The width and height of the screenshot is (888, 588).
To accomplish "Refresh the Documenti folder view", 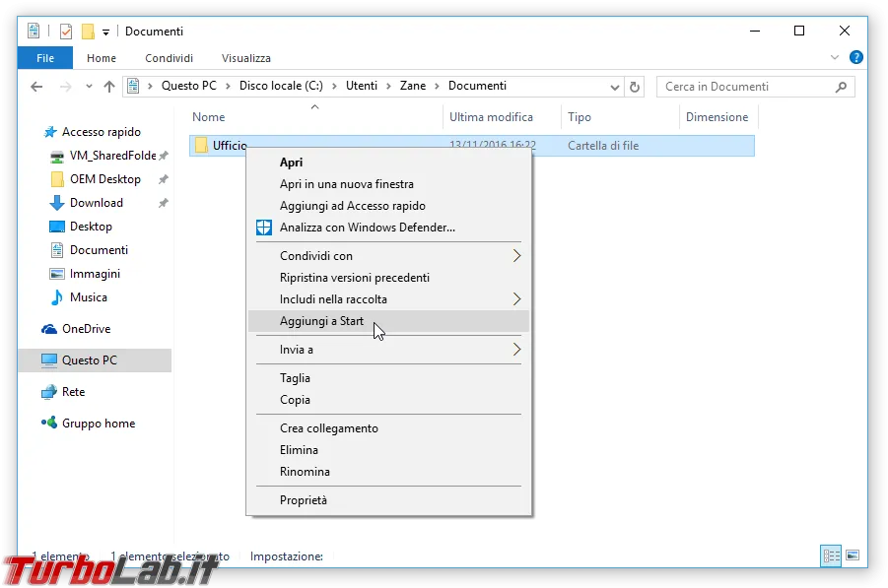I will [635, 87].
